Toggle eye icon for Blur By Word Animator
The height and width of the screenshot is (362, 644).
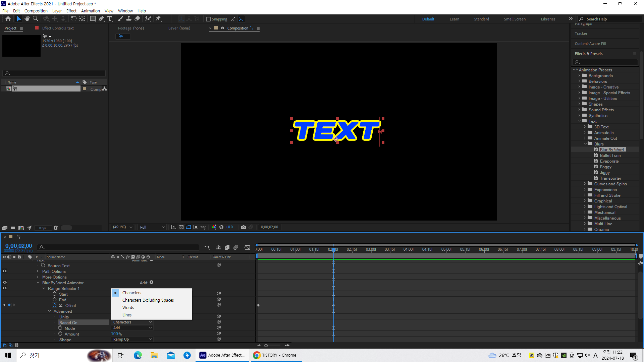tap(5, 283)
